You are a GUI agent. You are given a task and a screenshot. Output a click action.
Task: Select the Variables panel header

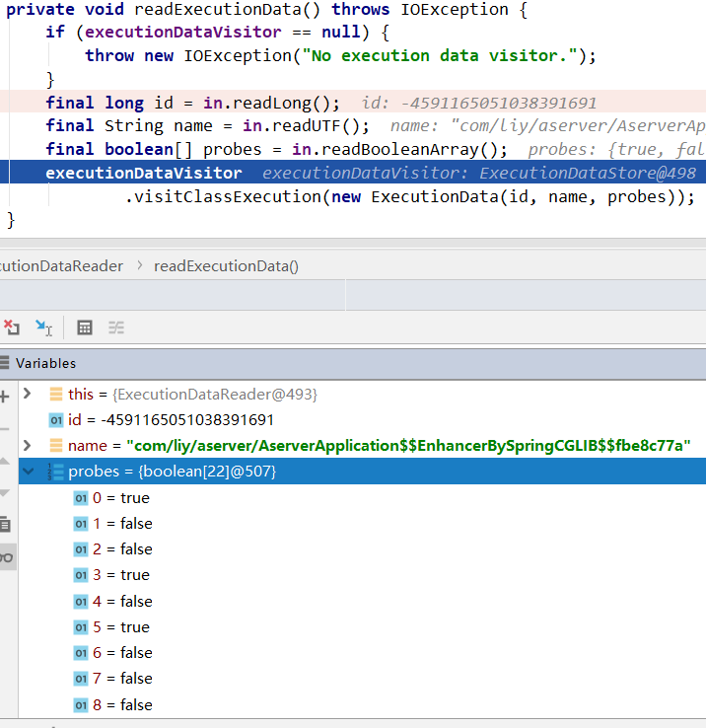(x=45, y=363)
